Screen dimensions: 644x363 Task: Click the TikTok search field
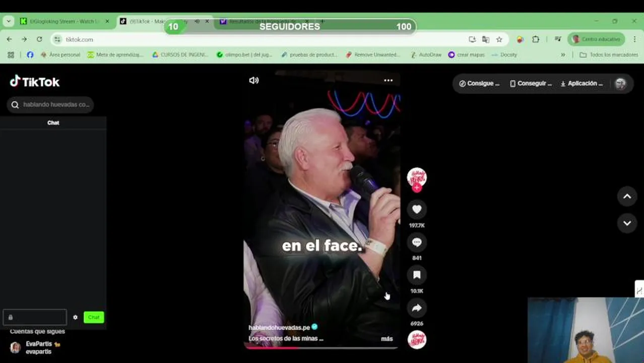tap(50, 104)
